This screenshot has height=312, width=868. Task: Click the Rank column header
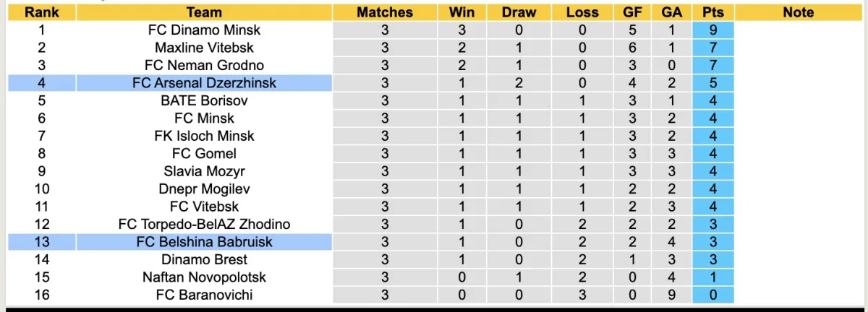[x=41, y=12]
